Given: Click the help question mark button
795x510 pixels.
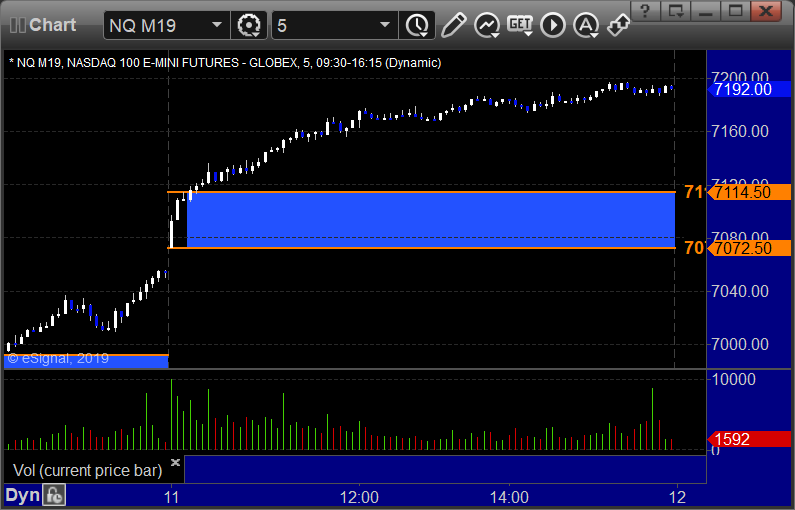Looking at the screenshot, I should pos(645,11).
